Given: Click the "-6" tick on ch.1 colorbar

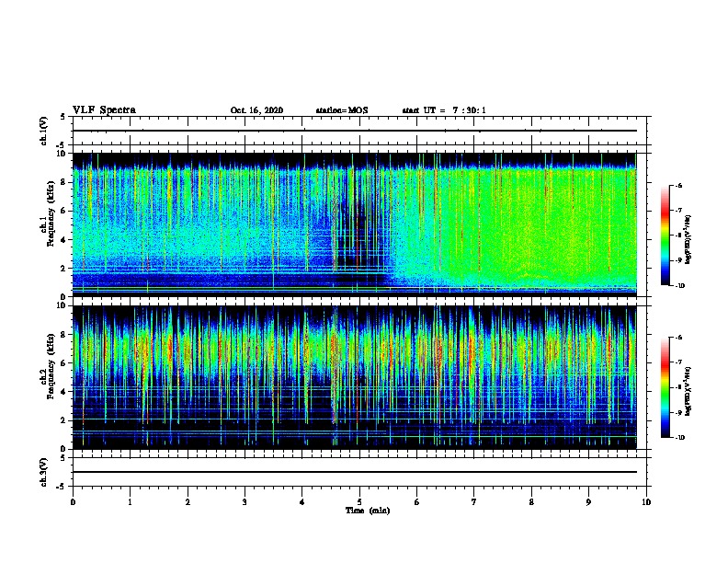Looking at the screenshot, I should [x=678, y=186].
